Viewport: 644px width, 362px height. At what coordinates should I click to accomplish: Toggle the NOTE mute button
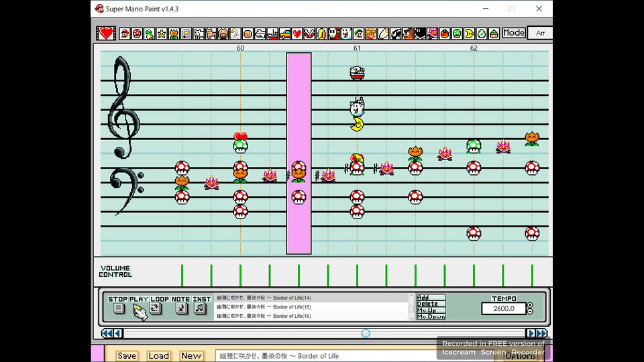coord(181,308)
